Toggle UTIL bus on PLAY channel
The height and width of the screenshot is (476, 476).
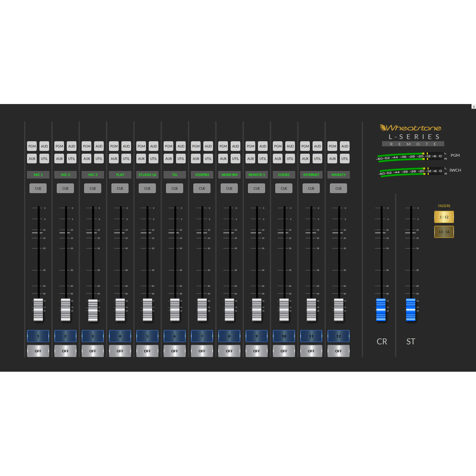pyautogui.click(x=126, y=159)
